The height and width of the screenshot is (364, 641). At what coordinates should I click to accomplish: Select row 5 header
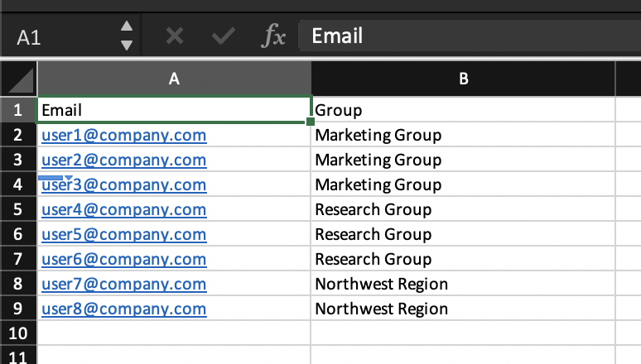pyautogui.click(x=18, y=209)
